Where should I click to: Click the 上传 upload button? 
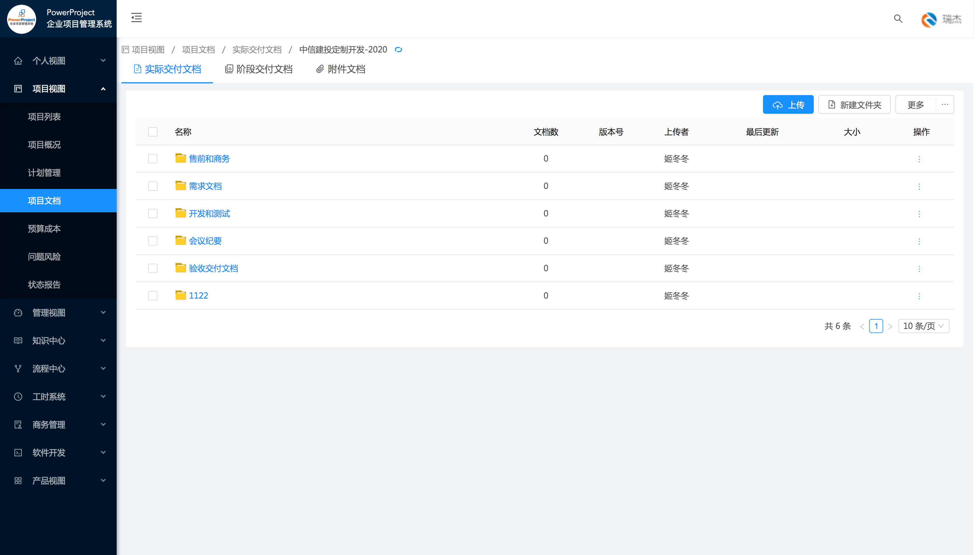point(788,104)
